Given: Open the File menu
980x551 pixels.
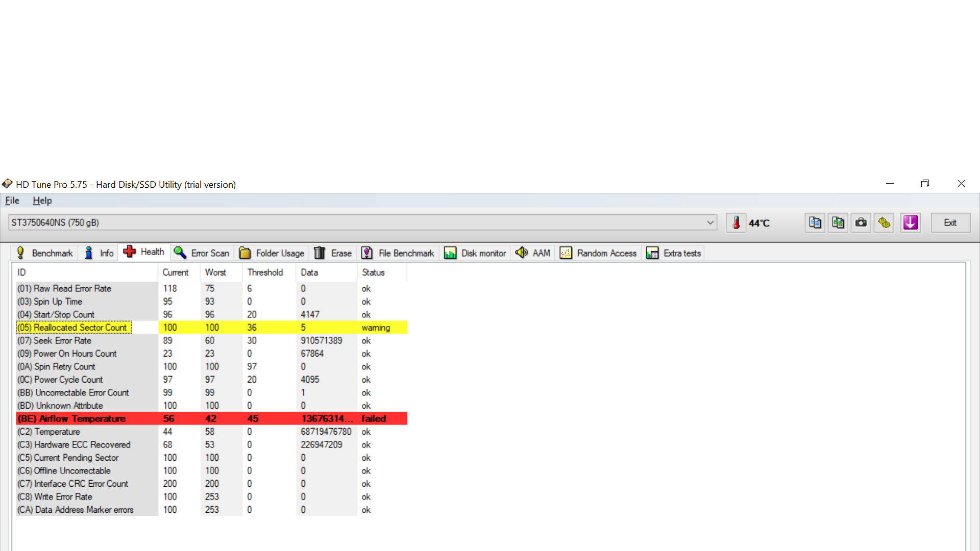Looking at the screenshot, I should point(12,201).
